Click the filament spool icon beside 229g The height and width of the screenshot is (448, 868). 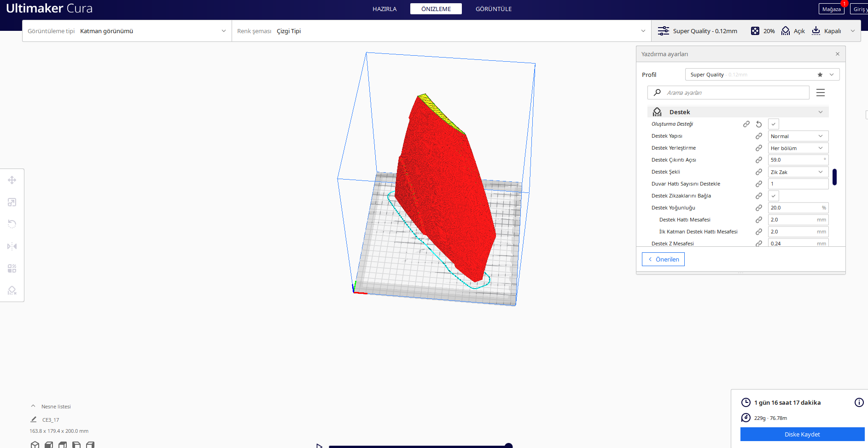[x=746, y=418]
